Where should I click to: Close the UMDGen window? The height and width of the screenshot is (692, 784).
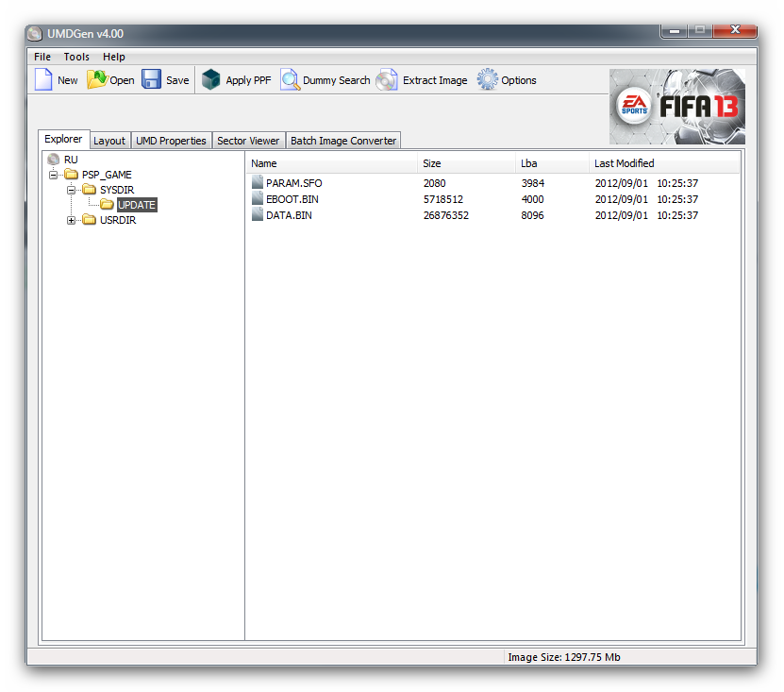[735, 30]
